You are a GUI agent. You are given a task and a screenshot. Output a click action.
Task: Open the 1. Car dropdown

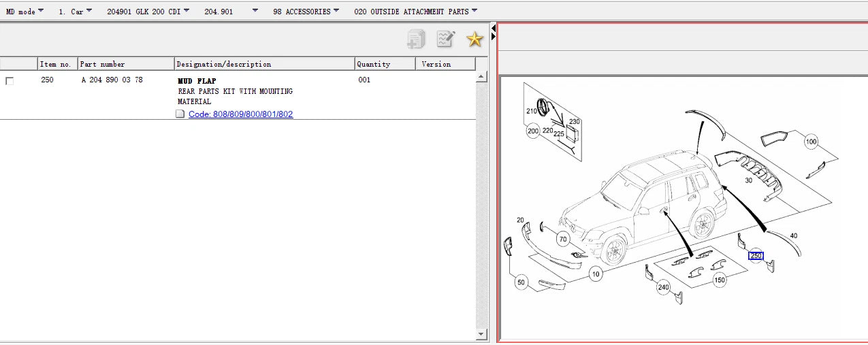pyautogui.click(x=75, y=12)
